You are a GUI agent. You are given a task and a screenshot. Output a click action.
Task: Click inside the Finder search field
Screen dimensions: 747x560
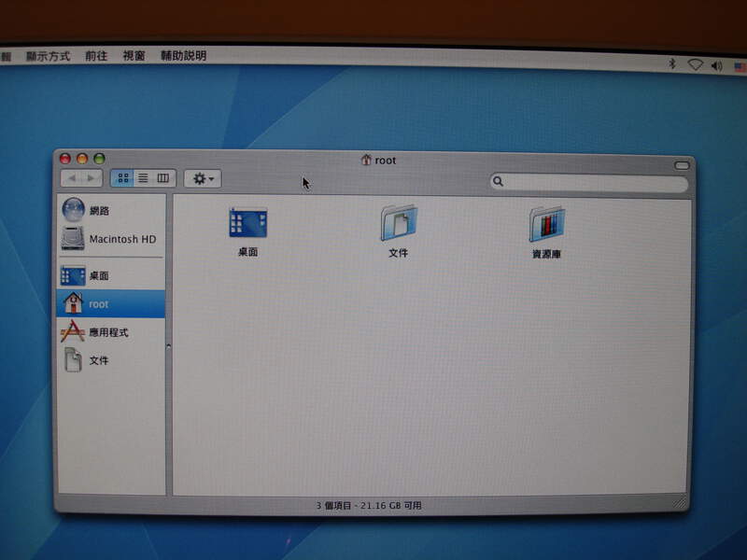pyautogui.click(x=593, y=182)
